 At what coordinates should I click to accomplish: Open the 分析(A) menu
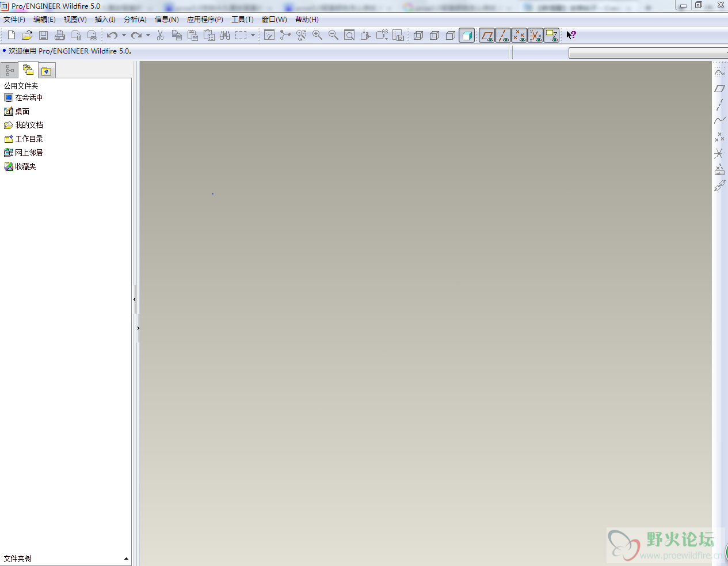(135, 20)
